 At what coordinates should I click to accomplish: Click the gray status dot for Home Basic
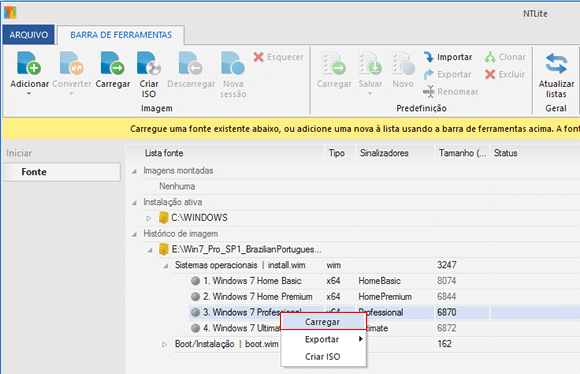tap(196, 281)
